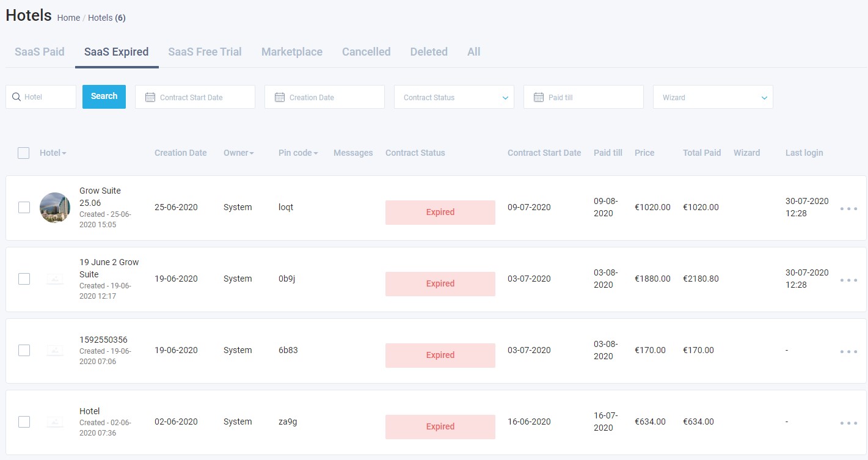Focus the Hotel search input field
868x460 pixels.
point(41,97)
